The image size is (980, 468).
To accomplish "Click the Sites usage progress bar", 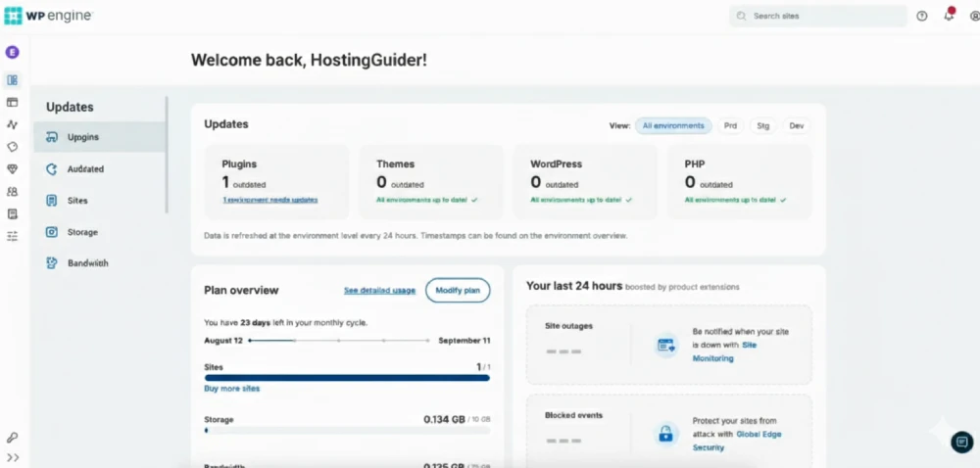I will click(x=347, y=378).
